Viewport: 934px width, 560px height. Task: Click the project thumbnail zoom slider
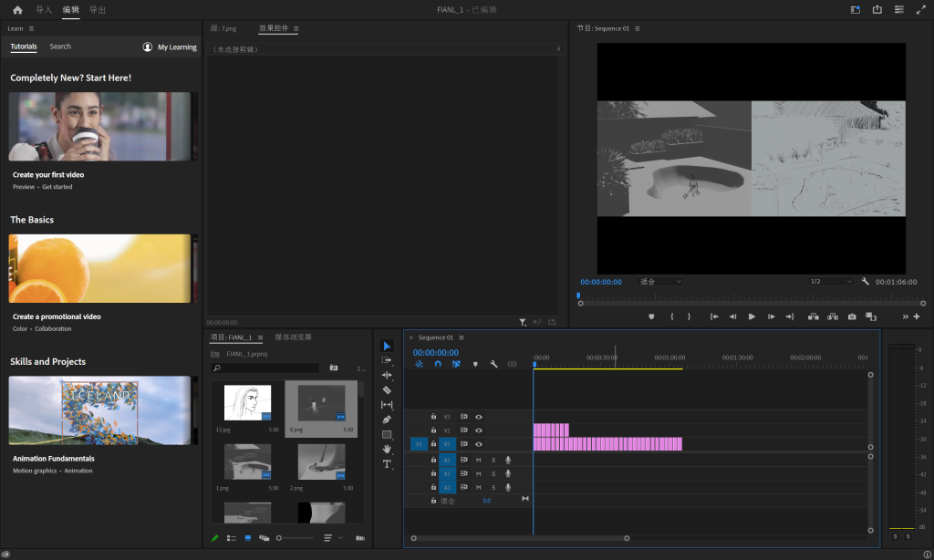(279, 538)
